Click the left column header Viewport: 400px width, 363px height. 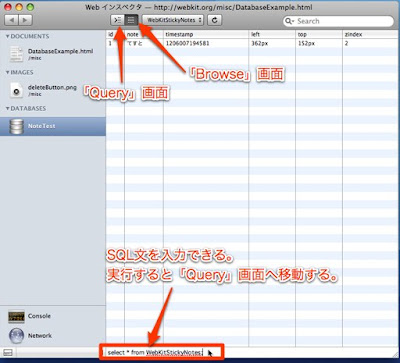272,34
